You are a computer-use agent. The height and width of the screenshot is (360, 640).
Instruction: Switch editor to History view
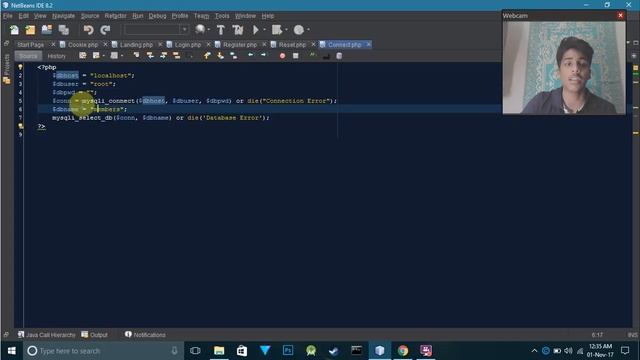[56, 56]
